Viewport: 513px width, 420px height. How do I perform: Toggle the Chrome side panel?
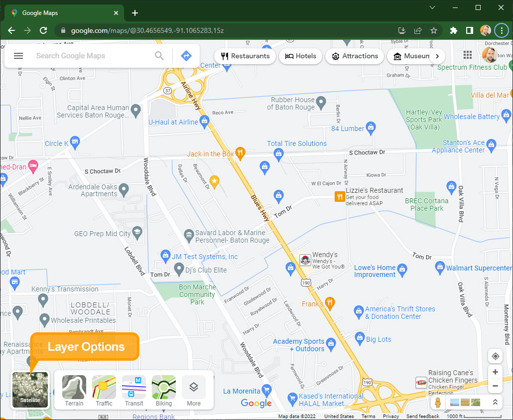pos(470,30)
